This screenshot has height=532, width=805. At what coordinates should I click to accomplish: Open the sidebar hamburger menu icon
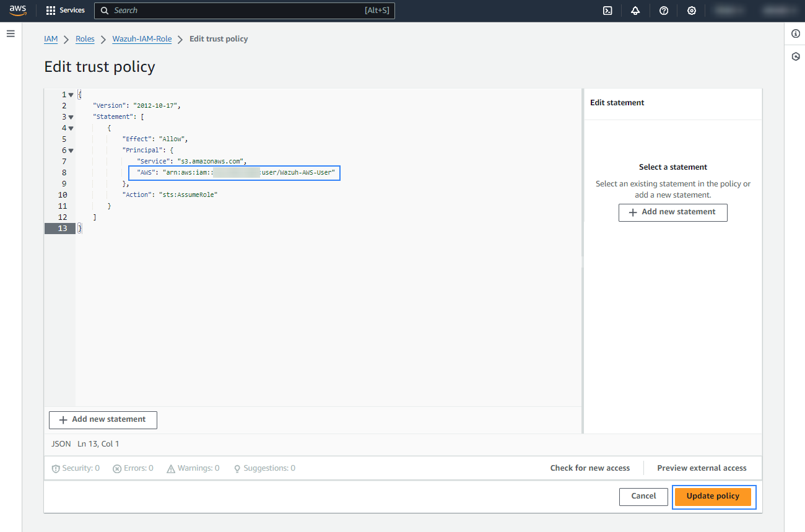point(11,33)
